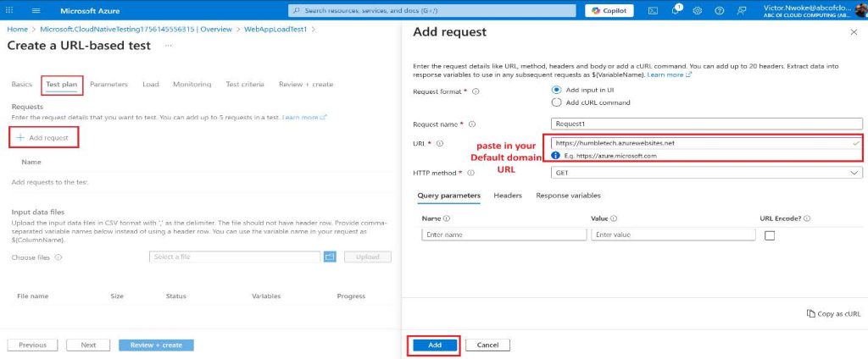Image resolution: width=868 pixels, height=359 pixels.
Task: Click the Cancel button
Action: tap(487, 345)
